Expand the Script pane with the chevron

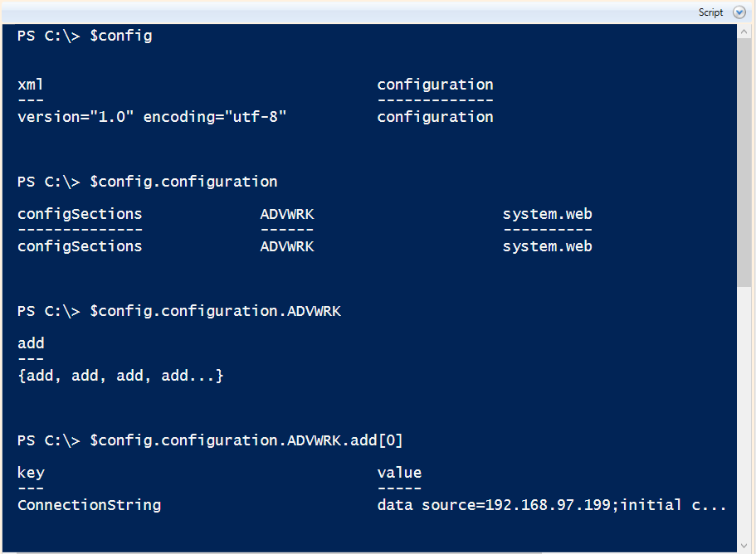click(x=739, y=12)
